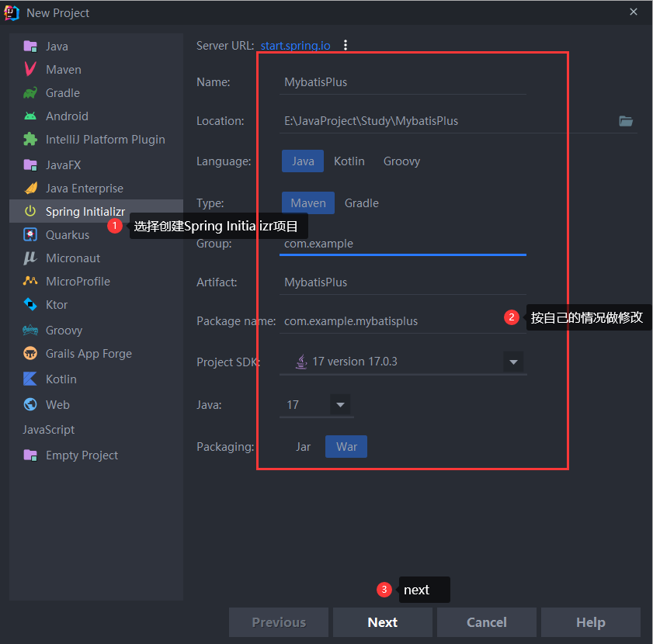Select JavaScript in the project list
Image resolution: width=653 pixels, height=644 pixels.
click(x=96, y=429)
